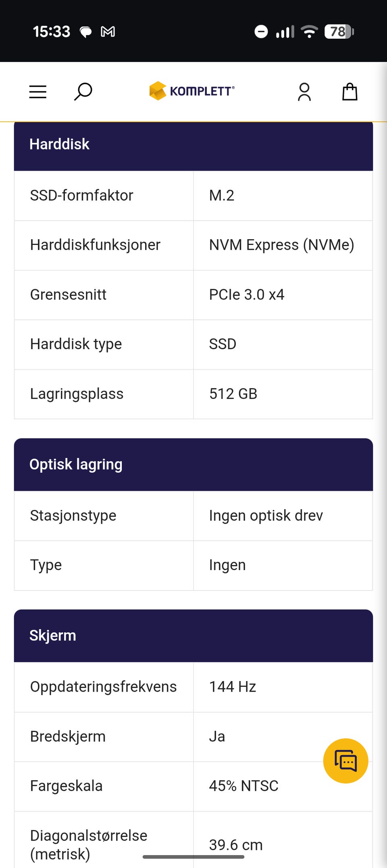
Task: Tap the Gmail notification icon
Action: pos(108,31)
